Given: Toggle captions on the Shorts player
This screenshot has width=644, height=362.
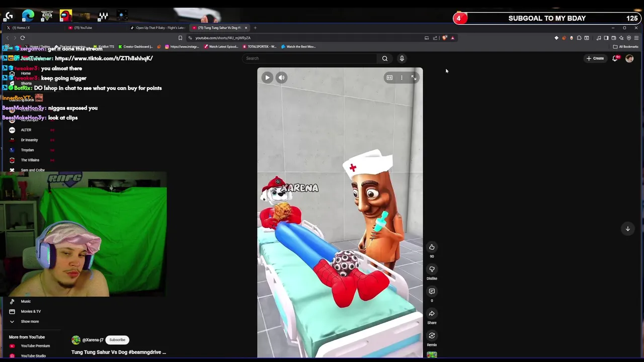Looking at the screenshot, I should tap(389, 77).
